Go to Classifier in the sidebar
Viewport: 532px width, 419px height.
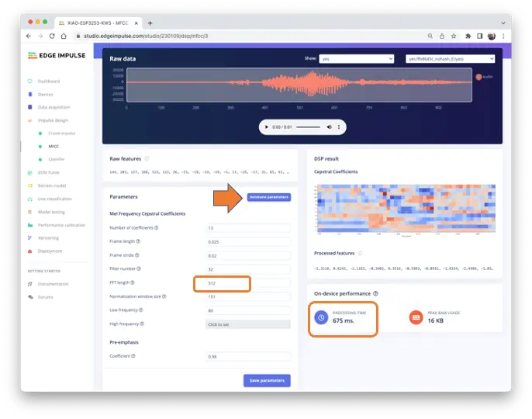pos(57,158)
